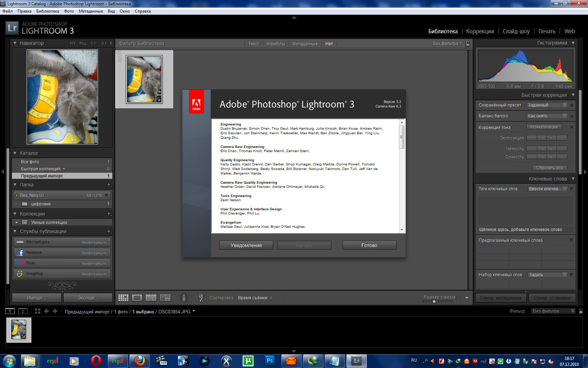This screenshot has width=588, height=368.
Task: Enable the Metadata (Метаданные) library filter
Action: click(305, 44)
